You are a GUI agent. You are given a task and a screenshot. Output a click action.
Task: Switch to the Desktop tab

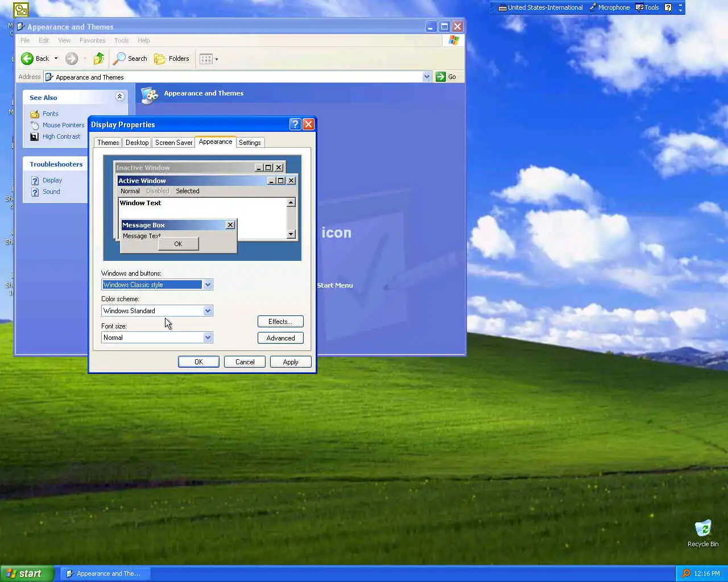[137, 143]
